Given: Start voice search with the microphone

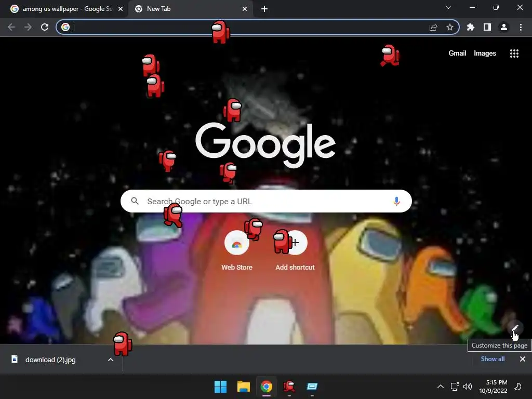Looking at the screenshot, I should (396, 201).
